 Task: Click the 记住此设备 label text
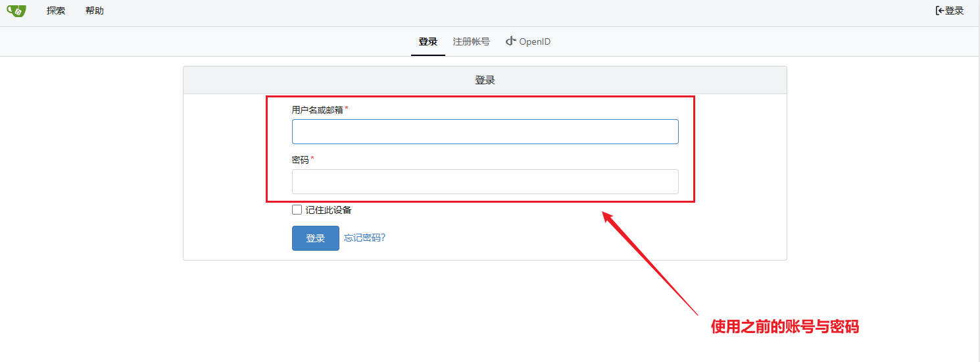tap(328, 210)
